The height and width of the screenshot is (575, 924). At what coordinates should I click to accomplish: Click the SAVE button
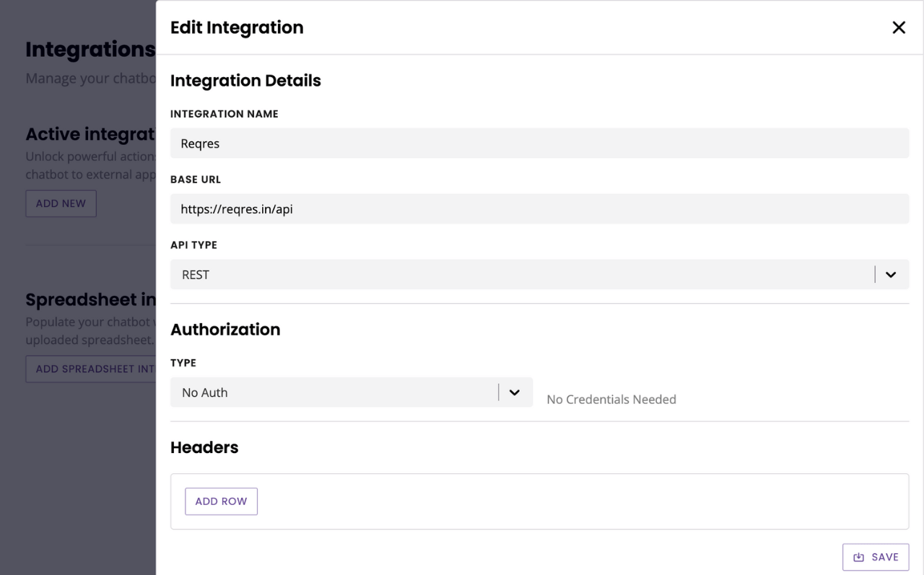pos(876,556)
